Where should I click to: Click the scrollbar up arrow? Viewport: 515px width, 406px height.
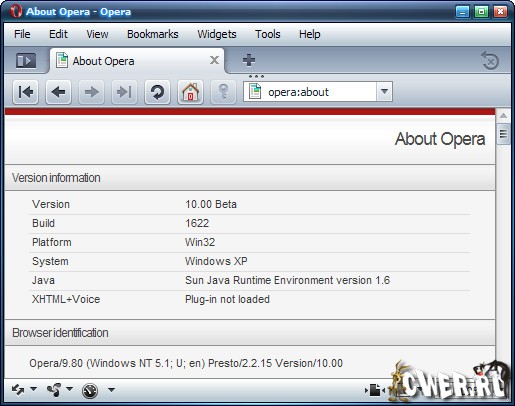pos(503,116)
